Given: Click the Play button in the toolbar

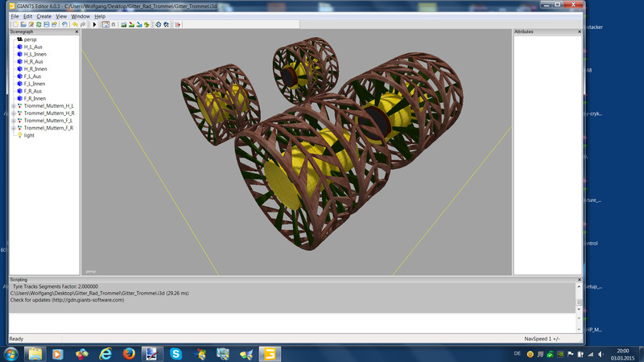Looking at the screenshot, I should 94,25.
